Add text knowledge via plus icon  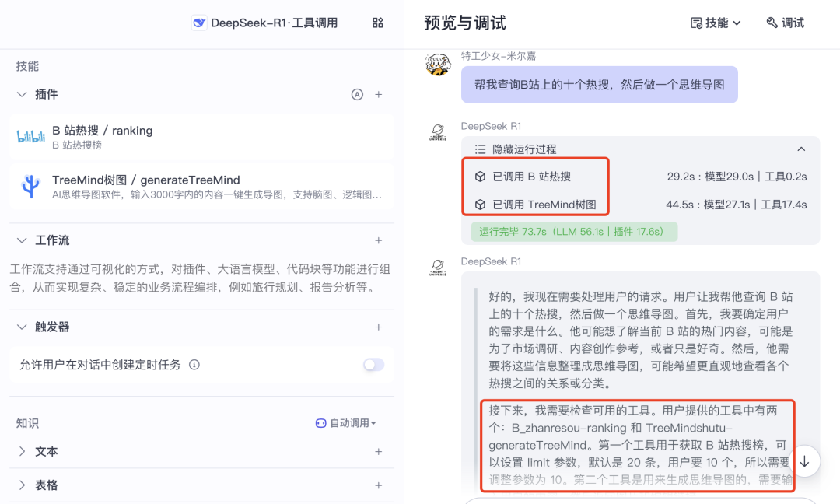[378, 452]
